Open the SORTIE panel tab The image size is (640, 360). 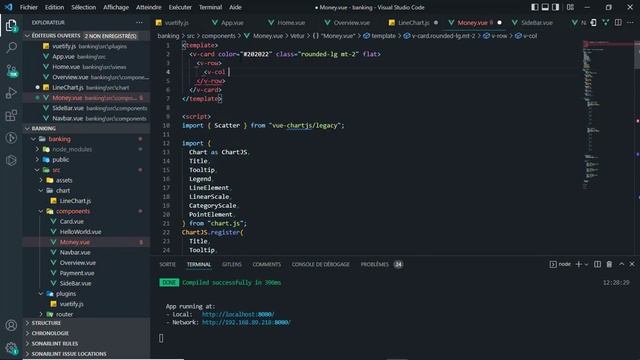coord(167,264)
